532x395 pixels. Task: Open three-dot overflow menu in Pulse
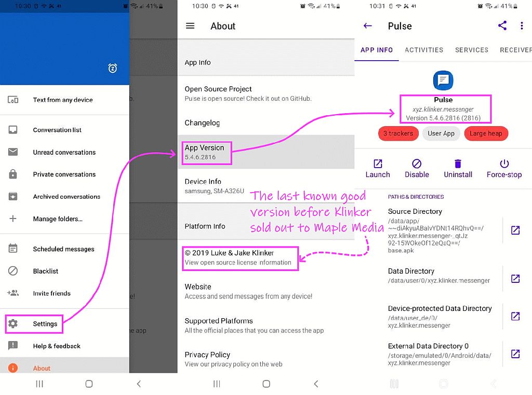522,26
